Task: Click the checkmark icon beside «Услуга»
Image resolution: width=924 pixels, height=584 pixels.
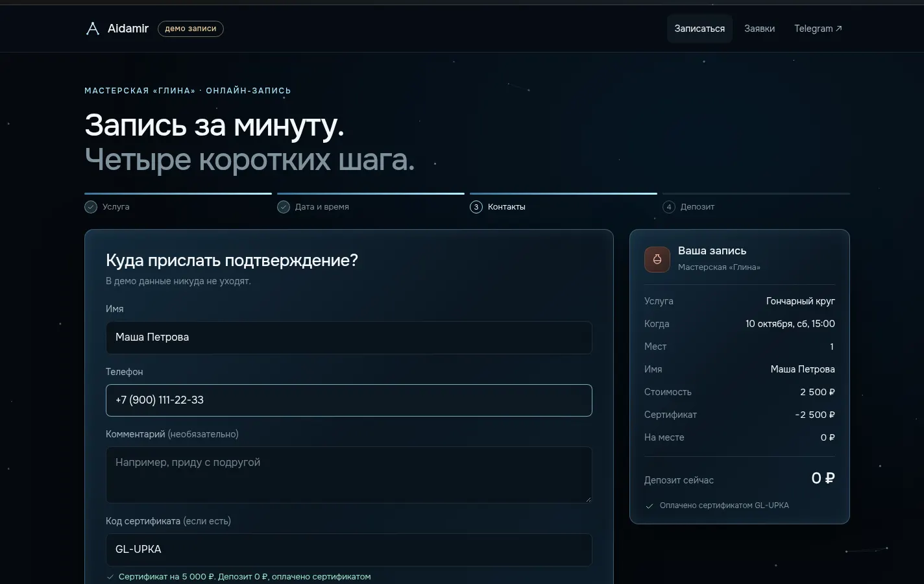Action: click(91, 207)
